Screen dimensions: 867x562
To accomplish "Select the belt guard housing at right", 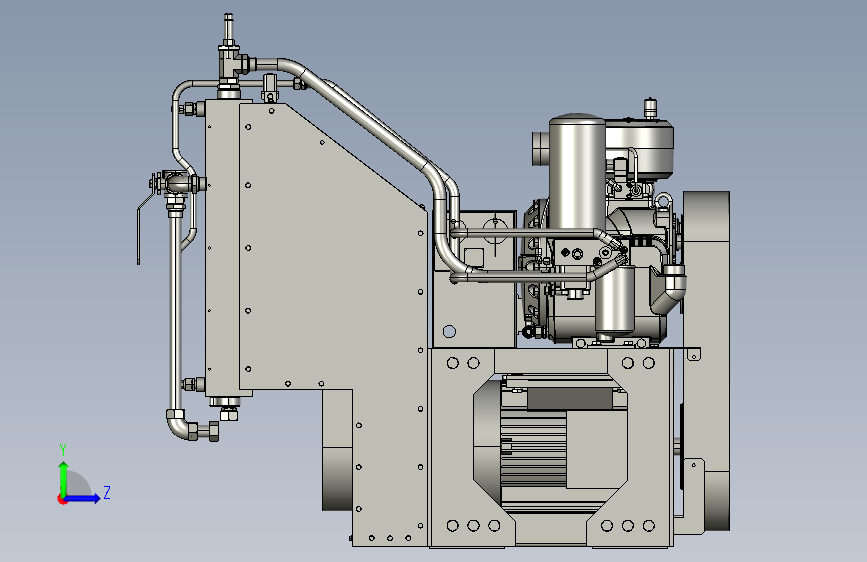I will [x=706, y=360].
